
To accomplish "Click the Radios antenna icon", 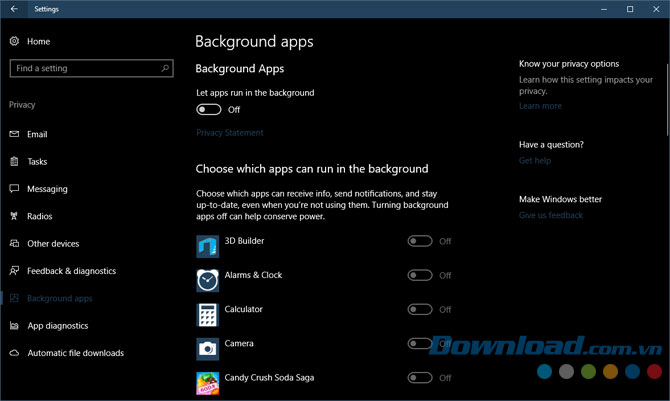I will click(x=14, y=216).
